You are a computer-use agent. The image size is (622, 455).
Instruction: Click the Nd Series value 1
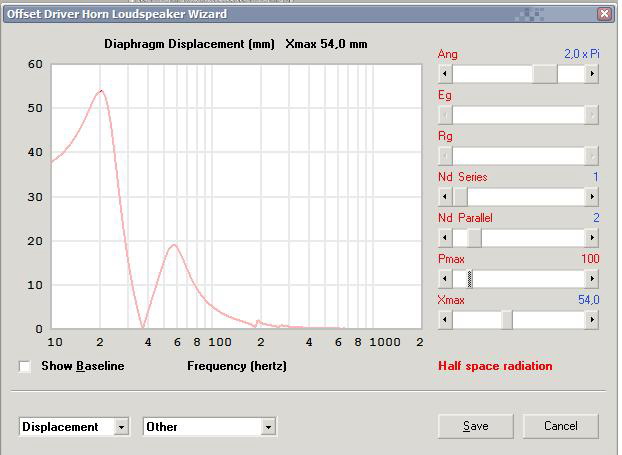(x=596, y=177)
